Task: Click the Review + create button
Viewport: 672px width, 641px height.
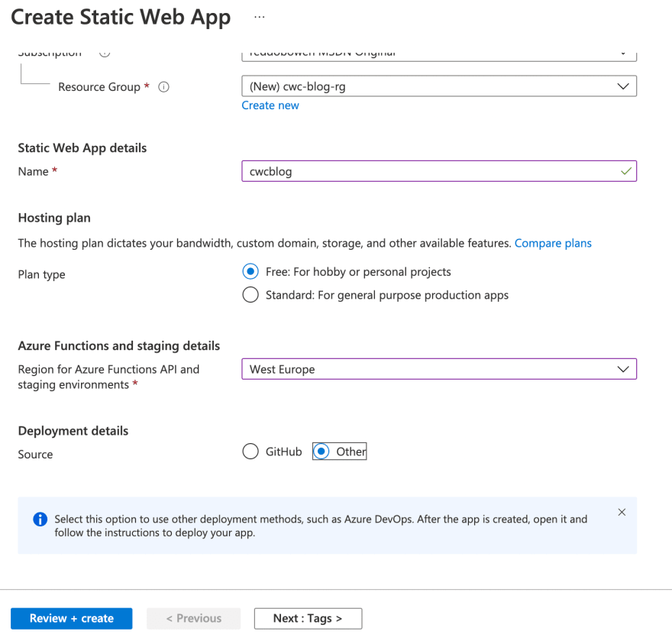Action: pyautogui.click(x=72, y=618)
